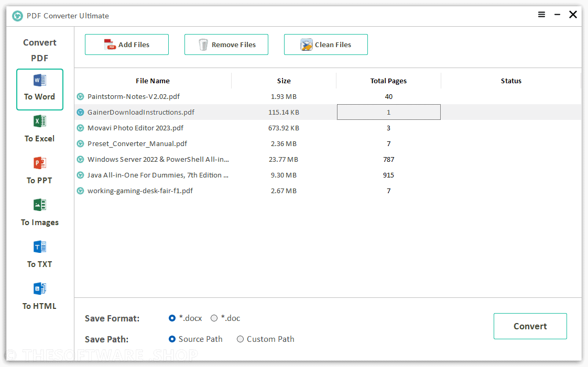Select working-gaming-desk-fair-f1.pdf file row
This screenshot has height=367, width=588.
point(328,191)
